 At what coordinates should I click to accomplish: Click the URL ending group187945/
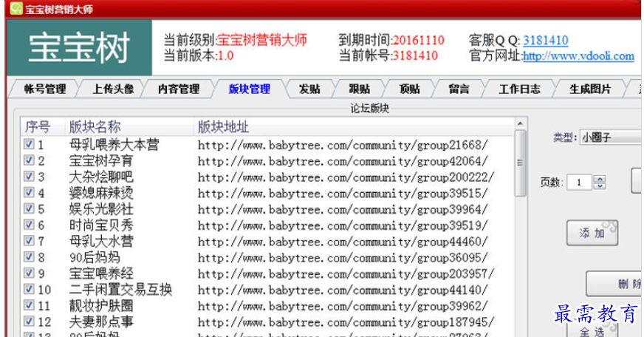[x=346, y=322]
